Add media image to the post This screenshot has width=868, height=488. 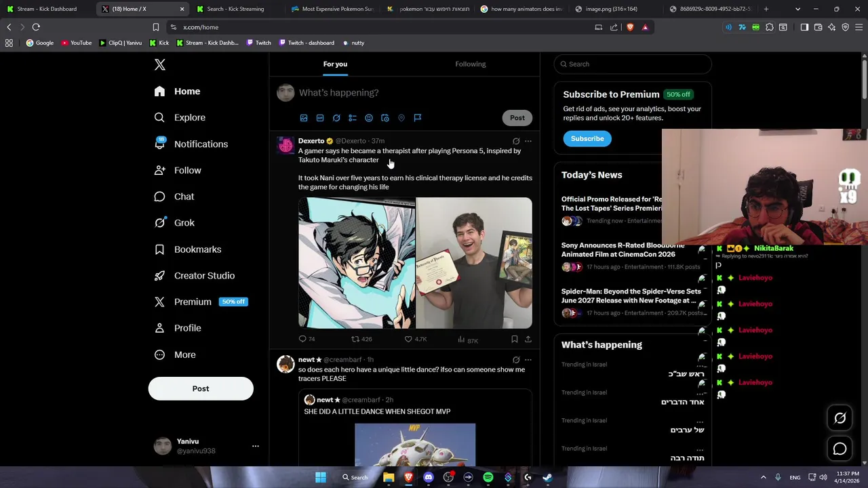click(x=304, y=118)
